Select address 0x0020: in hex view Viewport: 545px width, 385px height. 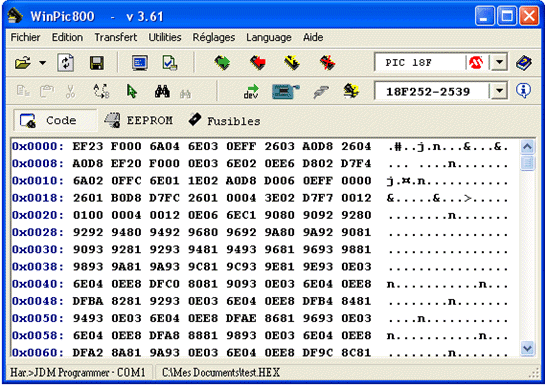[38, 215]
